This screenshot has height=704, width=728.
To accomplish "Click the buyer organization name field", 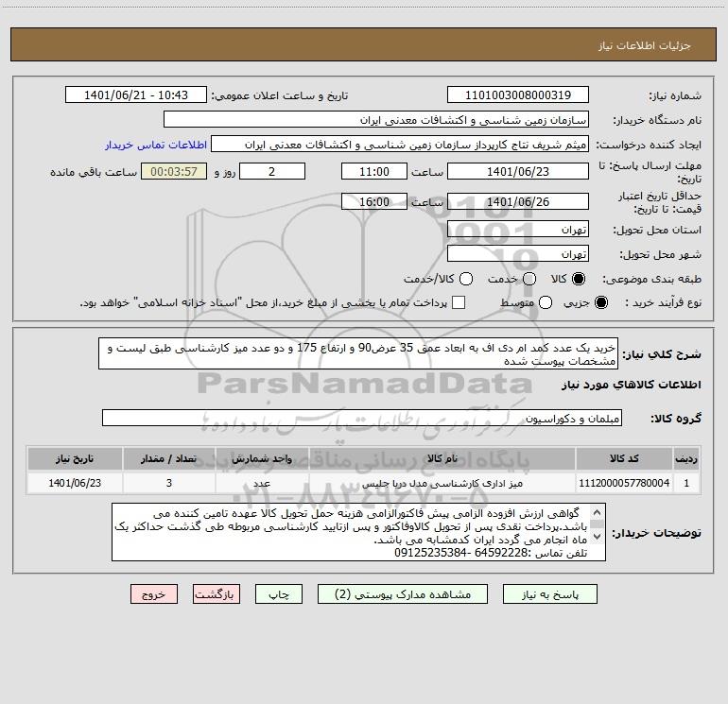I will click(376, 120).
